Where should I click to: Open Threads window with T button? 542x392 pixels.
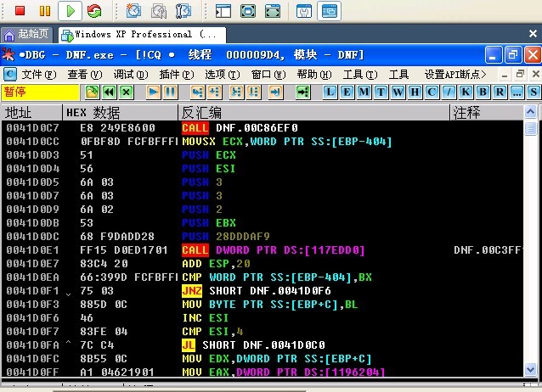coord(381,92)
